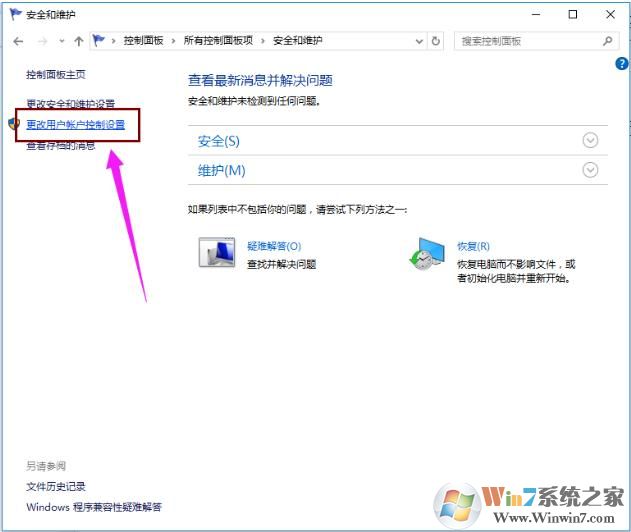The height and width of the screenshot is (532, 631).
Task: Open 文件历史记录 link
Action: click(56, 487)
